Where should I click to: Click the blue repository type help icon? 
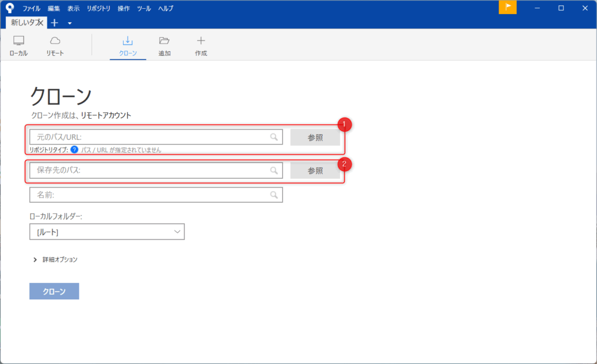point(75,150)
